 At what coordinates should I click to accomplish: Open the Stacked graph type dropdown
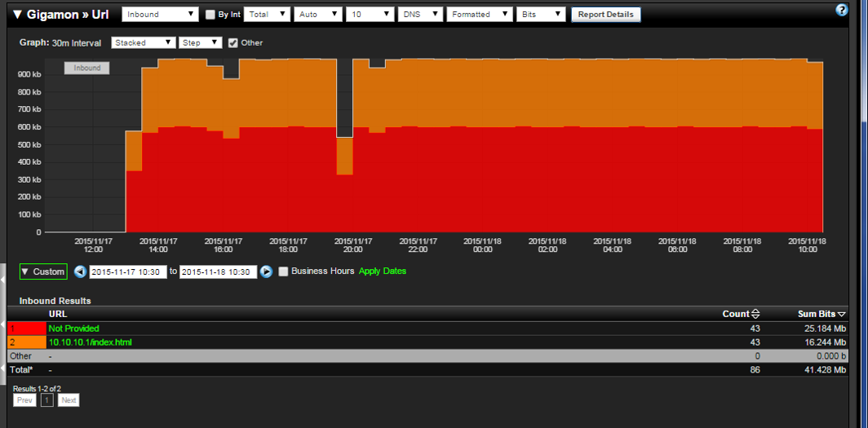pyautogui.click(x=144, y=42)
